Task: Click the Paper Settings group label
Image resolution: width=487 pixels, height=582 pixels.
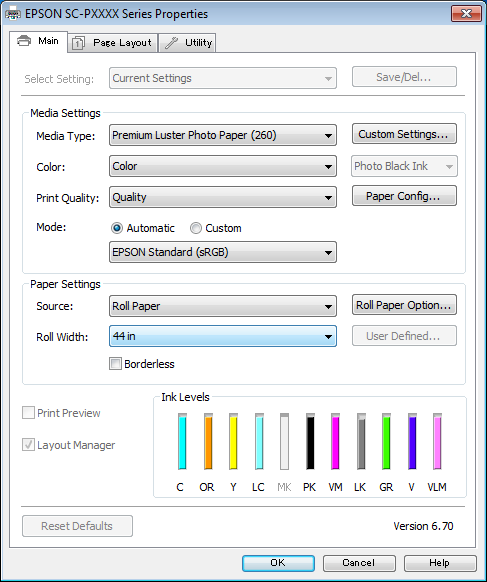Action: pos(65,284)
